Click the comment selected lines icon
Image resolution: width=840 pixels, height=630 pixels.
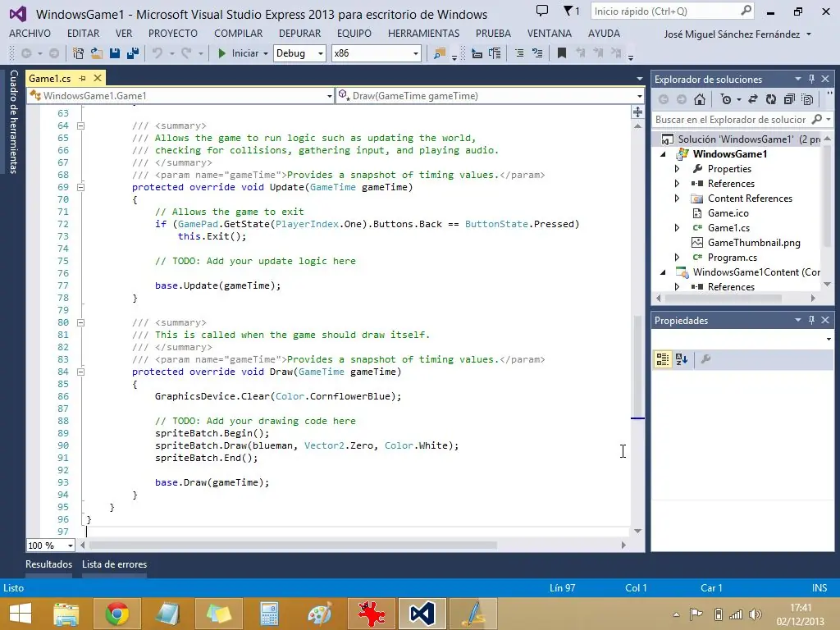(x=518, y=53)
